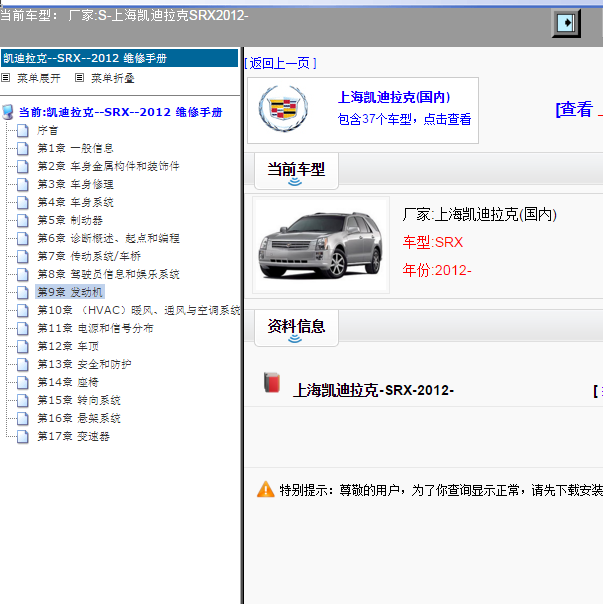Click the orange warning triangle icon

click(x=265, y=489)
